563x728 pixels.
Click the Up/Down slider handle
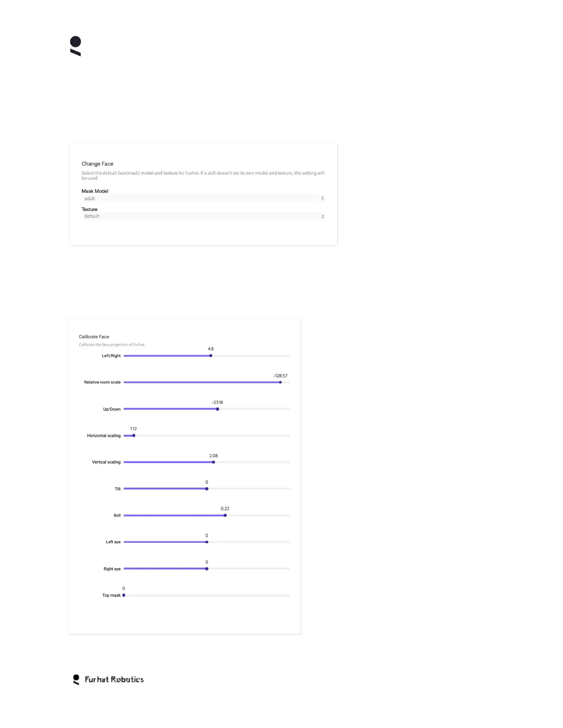[218, 409]
